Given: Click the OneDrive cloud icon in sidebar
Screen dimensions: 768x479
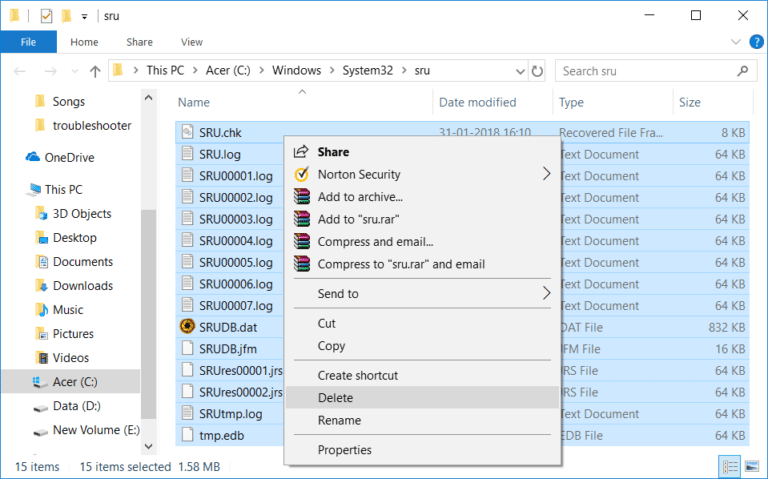Looking at the screenshot, I should (33, 157).
